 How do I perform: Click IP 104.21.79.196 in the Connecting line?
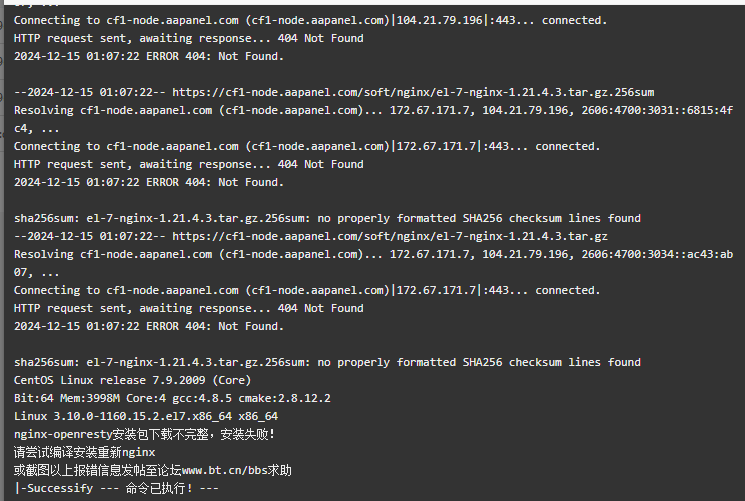click(x=439, y=20)
